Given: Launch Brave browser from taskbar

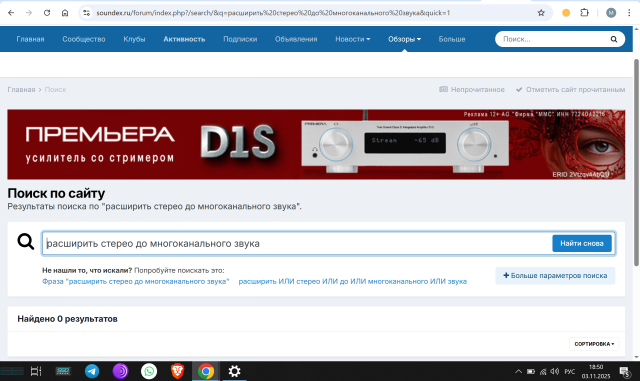Looking at the screenshot, I should 177,371.
